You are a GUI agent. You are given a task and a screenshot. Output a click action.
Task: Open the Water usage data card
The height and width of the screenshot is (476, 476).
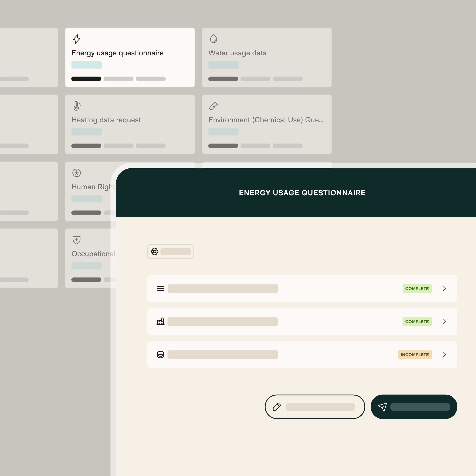coord(267,57)
